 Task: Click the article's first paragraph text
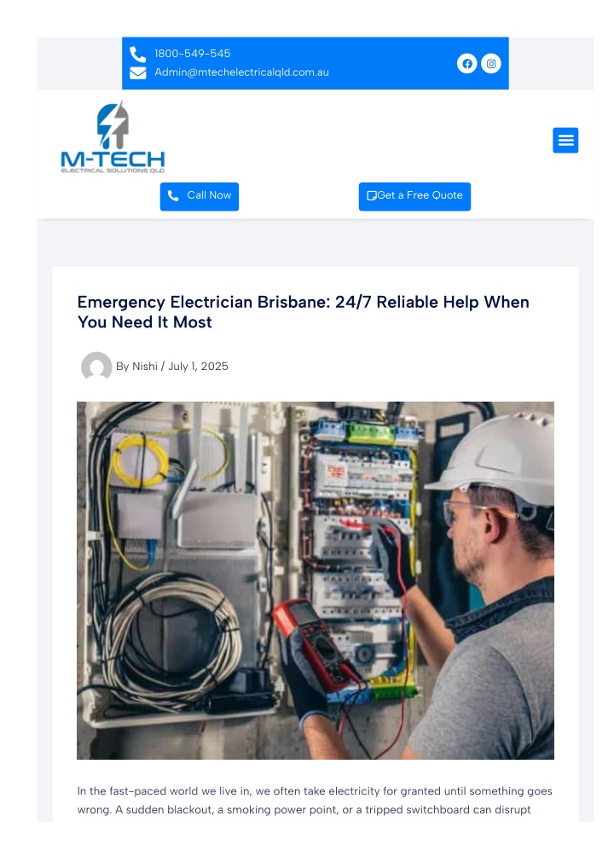(x=315, y=801)
